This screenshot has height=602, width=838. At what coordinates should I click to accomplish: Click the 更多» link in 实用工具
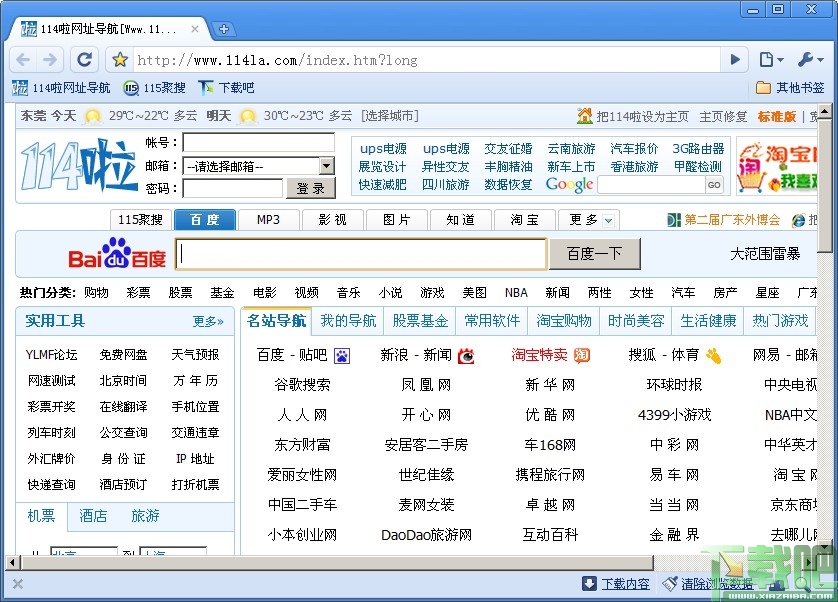click(208, 321)
